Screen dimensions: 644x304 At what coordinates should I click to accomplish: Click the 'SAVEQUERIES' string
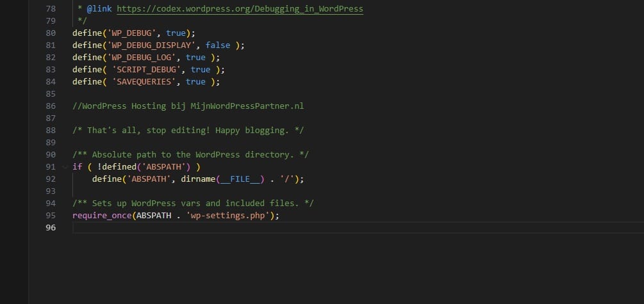(x=147, y=82)
